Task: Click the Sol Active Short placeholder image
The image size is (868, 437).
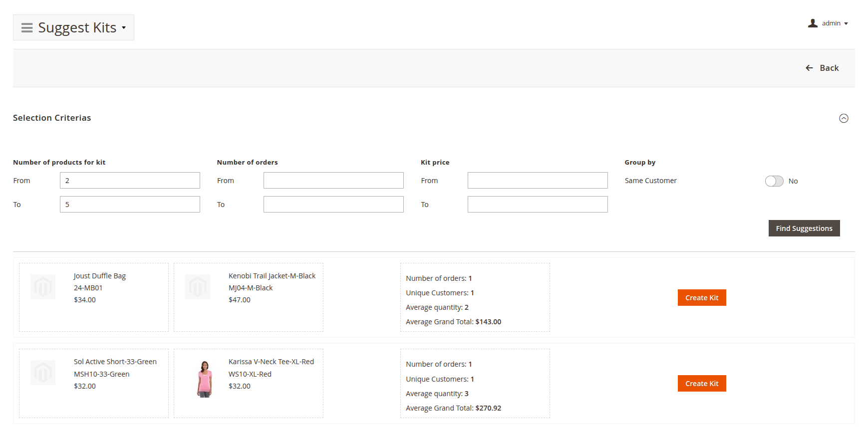Action: [x=43, y=373]
